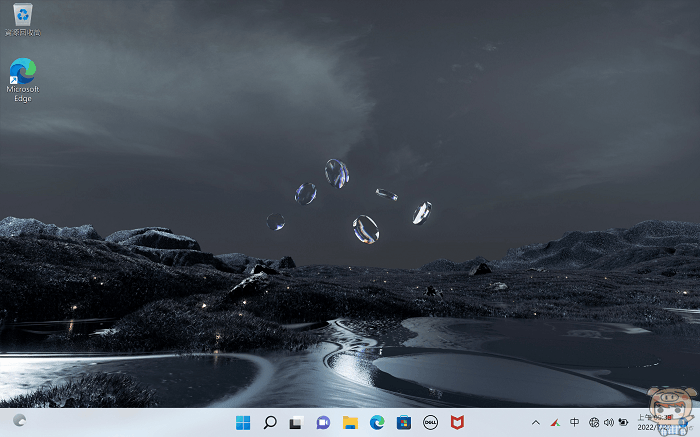Open File Explorer from the taskbar
This screenshot has width=700, height=437.
350,422
